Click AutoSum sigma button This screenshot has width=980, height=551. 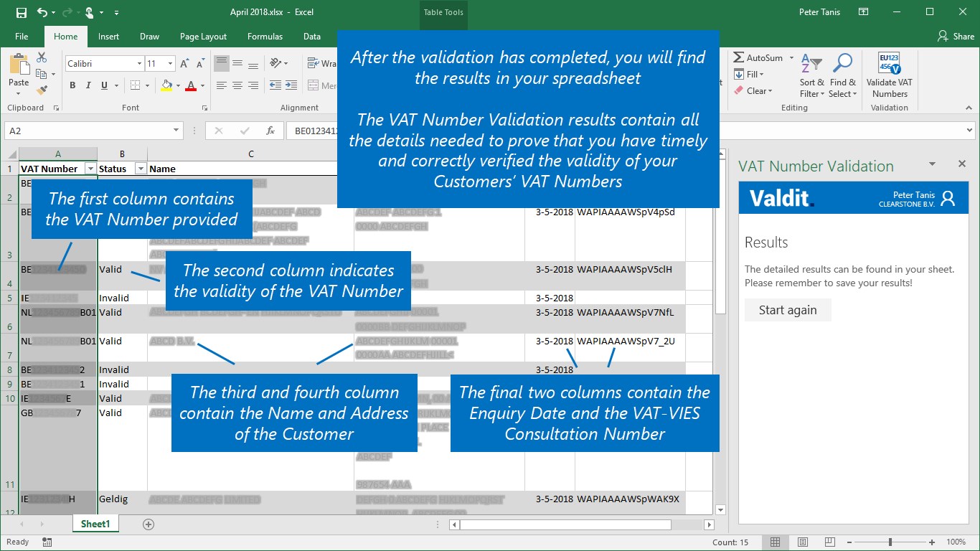coord(758,57)
